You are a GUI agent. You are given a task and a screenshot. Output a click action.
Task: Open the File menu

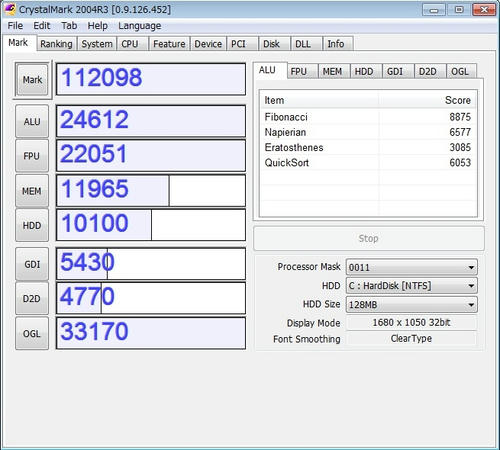coord(15,26)
